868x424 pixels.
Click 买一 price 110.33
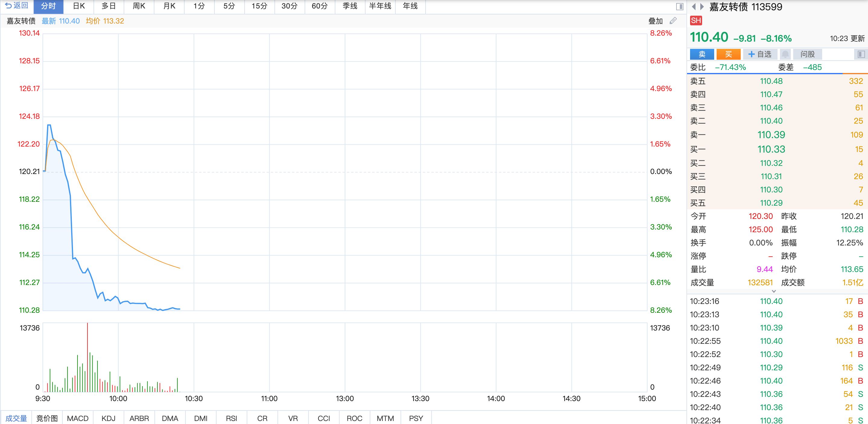pos(771,149)
